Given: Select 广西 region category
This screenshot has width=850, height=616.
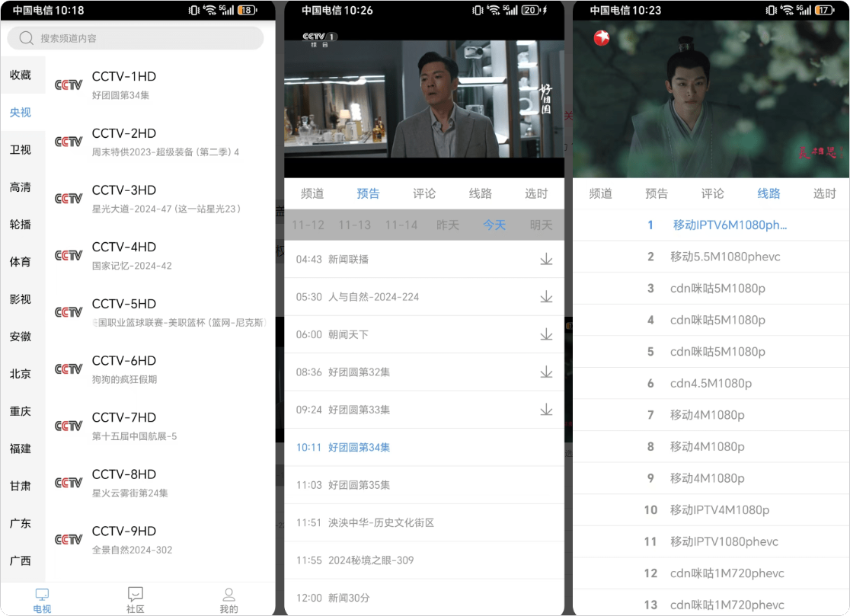Looking at the screenshot, I should coord(20,561).
